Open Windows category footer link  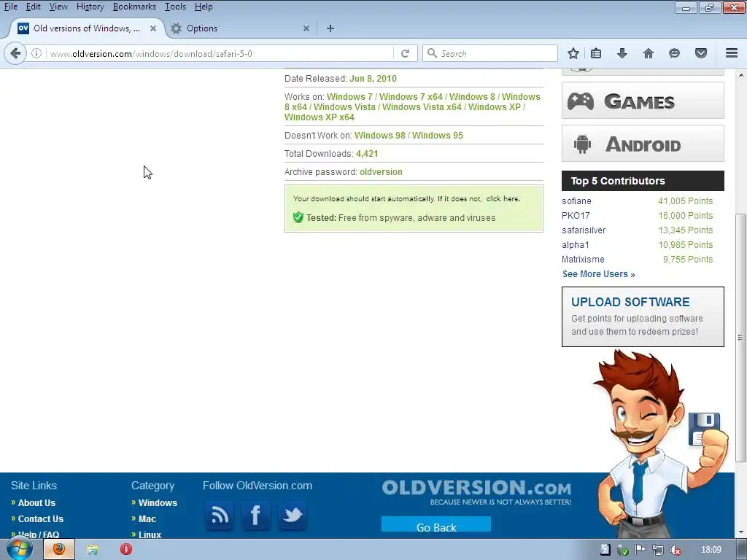tap(158, 503)
